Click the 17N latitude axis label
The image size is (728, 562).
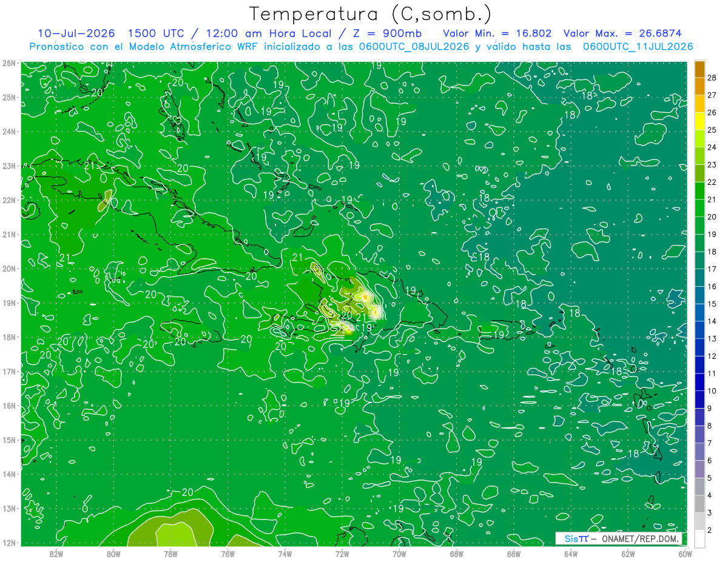[x=9, y=372]
